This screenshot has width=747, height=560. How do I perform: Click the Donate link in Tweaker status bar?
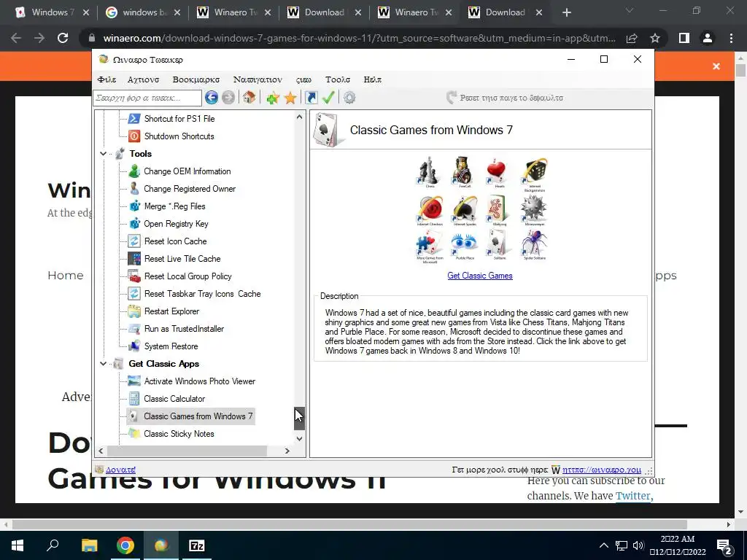[120, 470]
